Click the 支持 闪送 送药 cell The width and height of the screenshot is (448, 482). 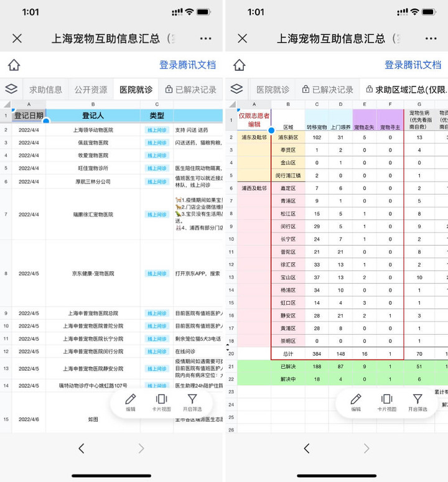click(198, 130)
